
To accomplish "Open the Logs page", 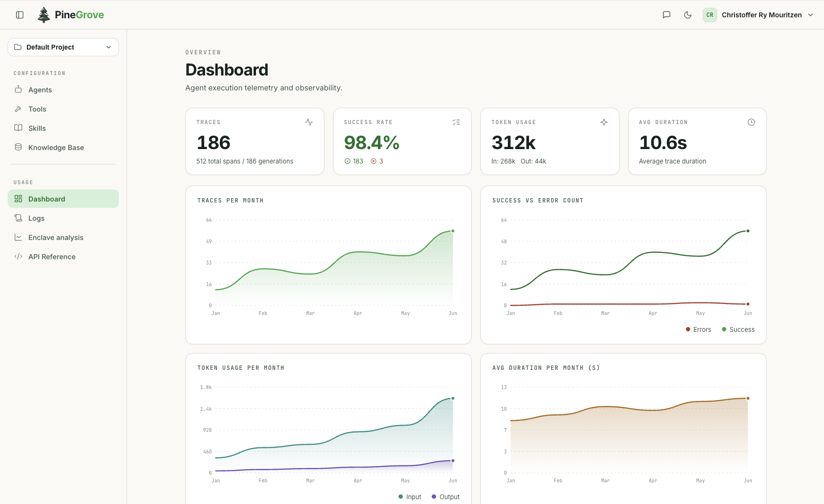I will (63, 218).
